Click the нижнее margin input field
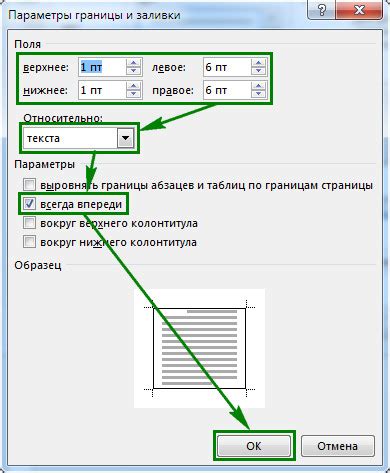Image resolution: width=390 pixels, height=473 pixels. click(102, 90)
